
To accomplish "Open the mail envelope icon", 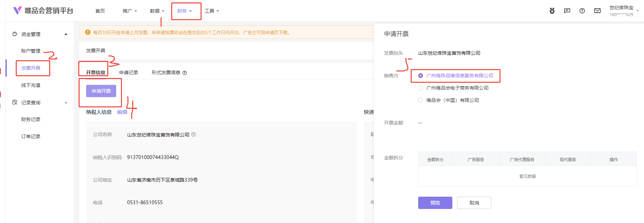I will (597, 11).
